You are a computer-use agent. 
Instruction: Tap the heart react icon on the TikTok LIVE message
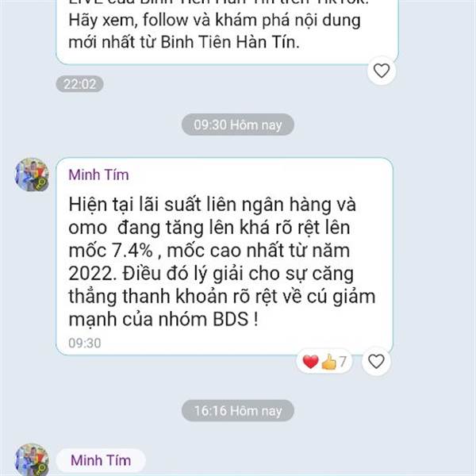point(382,71)
